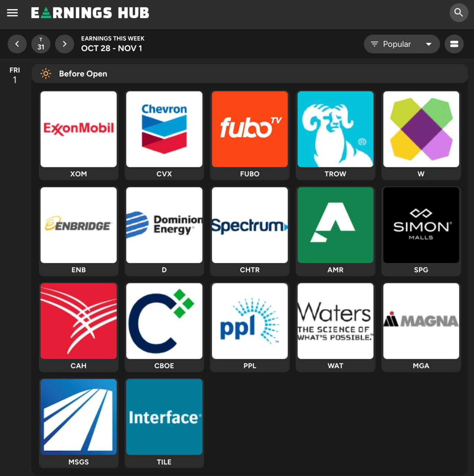Open the ExxonMobil XOM card
The height and width of the screenshot is (476, 474).
pyautogui.click(x=79, y=135)
